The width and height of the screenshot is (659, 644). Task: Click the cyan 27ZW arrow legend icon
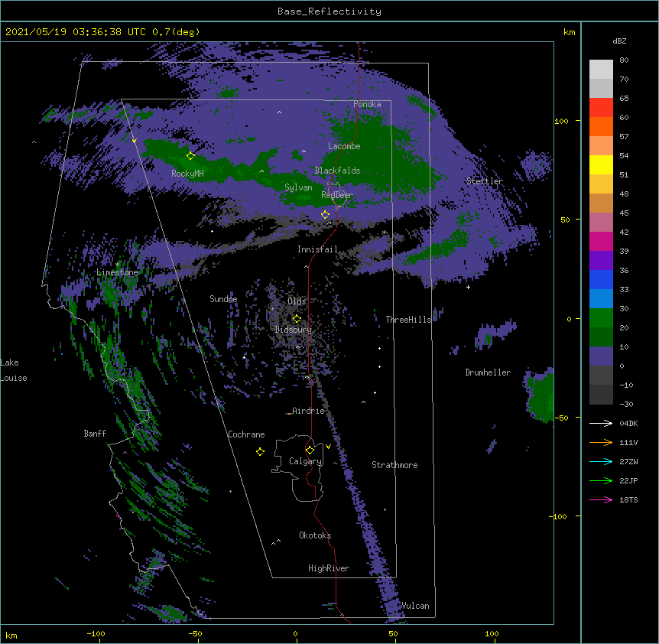[x=601, y=461]
